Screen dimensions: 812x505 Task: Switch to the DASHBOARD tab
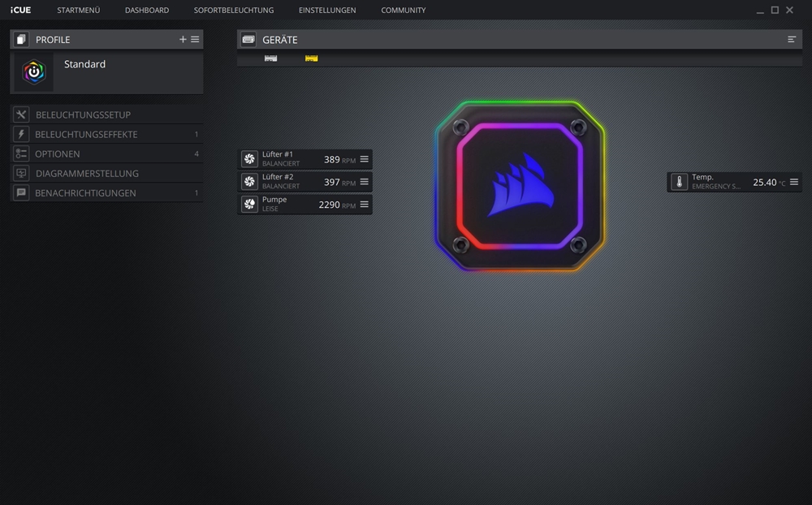[146, 10]
